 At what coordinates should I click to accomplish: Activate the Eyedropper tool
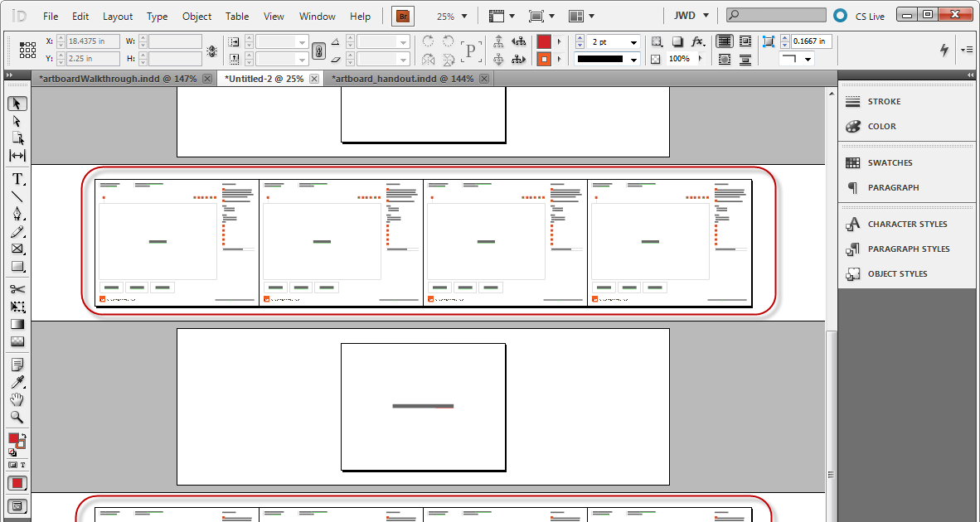(x=17, y=382)
